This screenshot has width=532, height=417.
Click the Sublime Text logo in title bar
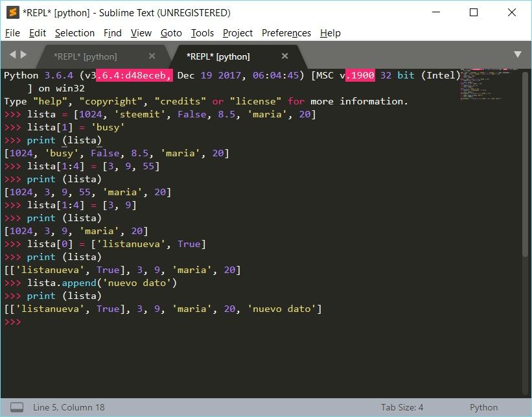12,12
